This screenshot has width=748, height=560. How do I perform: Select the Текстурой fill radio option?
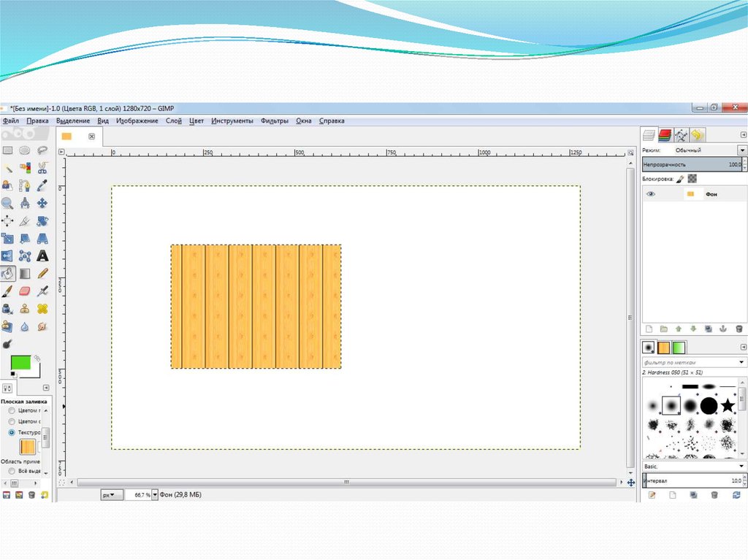[12, 432]
